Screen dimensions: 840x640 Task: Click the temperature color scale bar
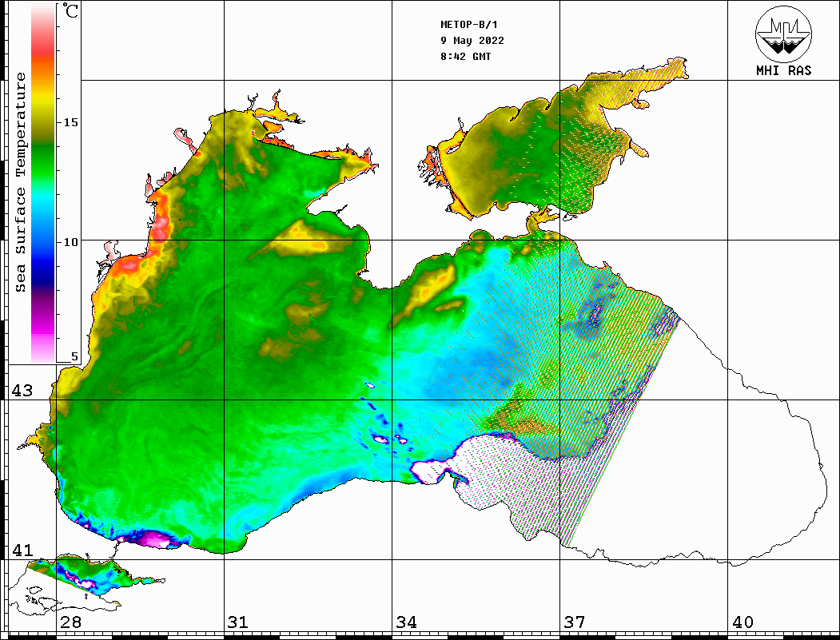[43, 183]
